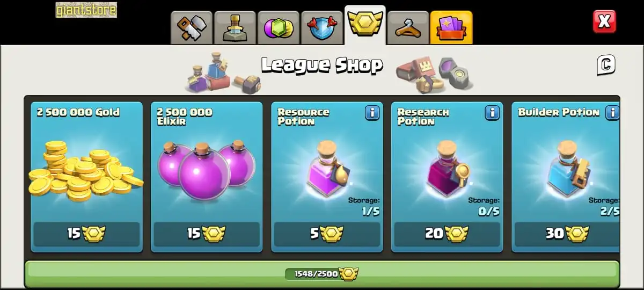
Task: Select the purple elixir flasks image
Action: [x=207, y=169]
